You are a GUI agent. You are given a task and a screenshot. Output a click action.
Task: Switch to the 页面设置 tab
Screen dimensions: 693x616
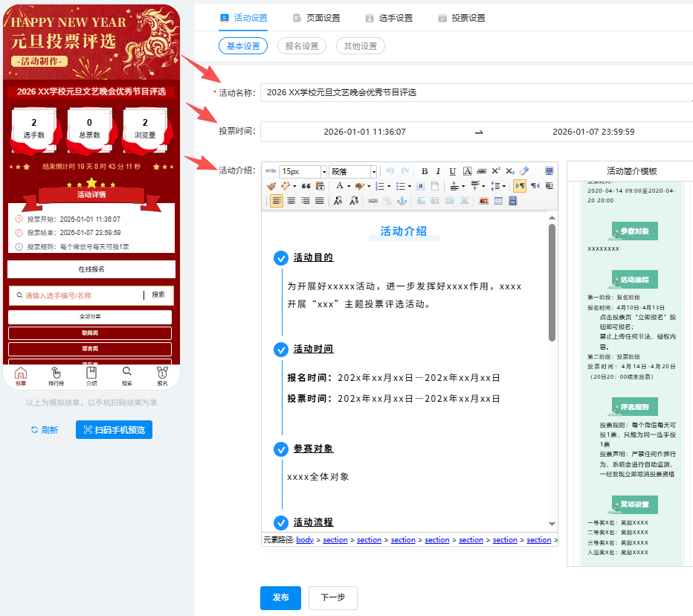tap(317, 18)
